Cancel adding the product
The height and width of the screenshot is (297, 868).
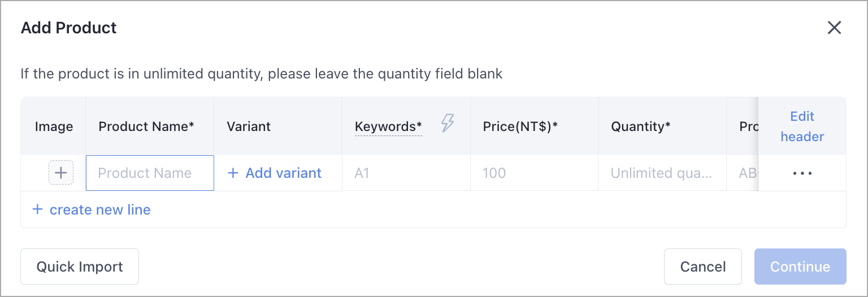(703, 267)
